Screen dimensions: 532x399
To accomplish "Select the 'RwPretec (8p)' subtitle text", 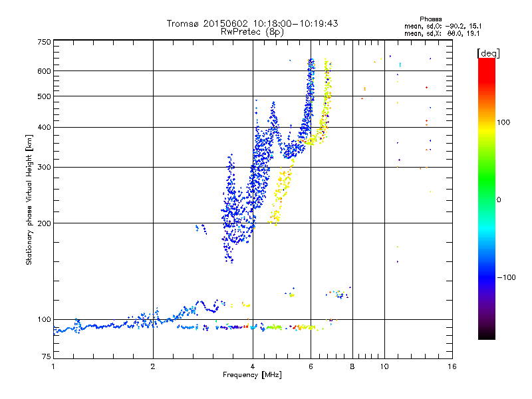I will 252,32.
